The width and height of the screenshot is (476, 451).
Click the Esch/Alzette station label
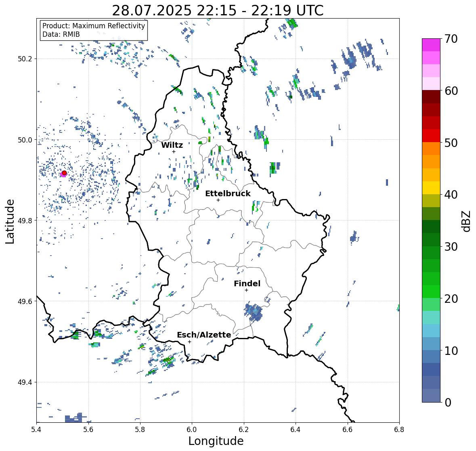point(204,335)
